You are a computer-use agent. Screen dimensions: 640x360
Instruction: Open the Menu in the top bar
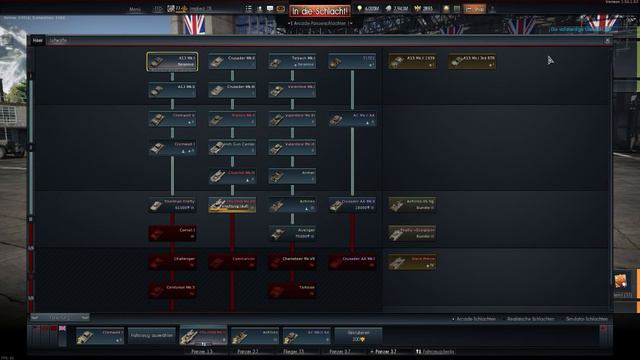tap(135, 9)
